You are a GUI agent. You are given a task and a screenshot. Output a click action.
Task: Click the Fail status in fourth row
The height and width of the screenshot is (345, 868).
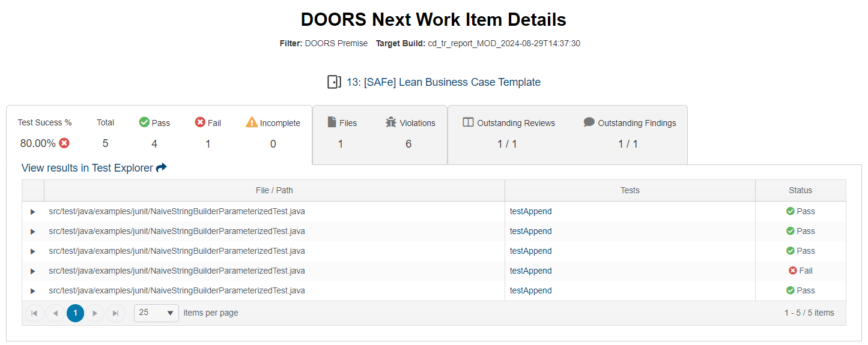coord(801,271)
